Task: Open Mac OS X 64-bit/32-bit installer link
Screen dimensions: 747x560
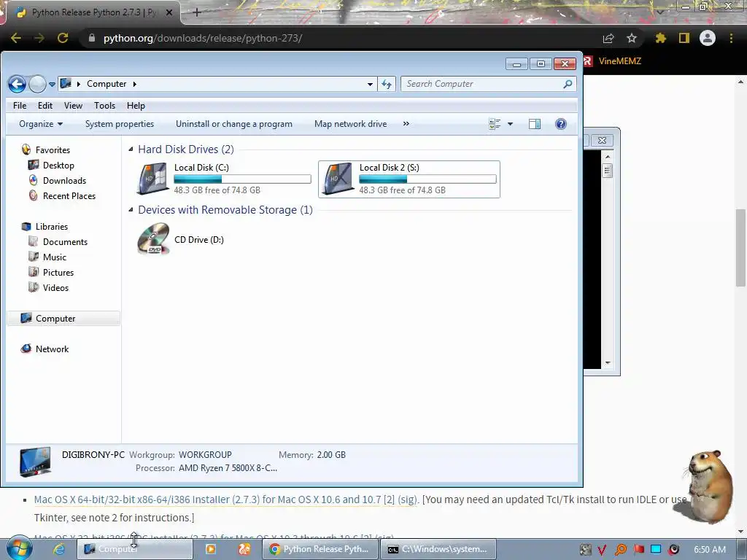Action: coord(225,499)
